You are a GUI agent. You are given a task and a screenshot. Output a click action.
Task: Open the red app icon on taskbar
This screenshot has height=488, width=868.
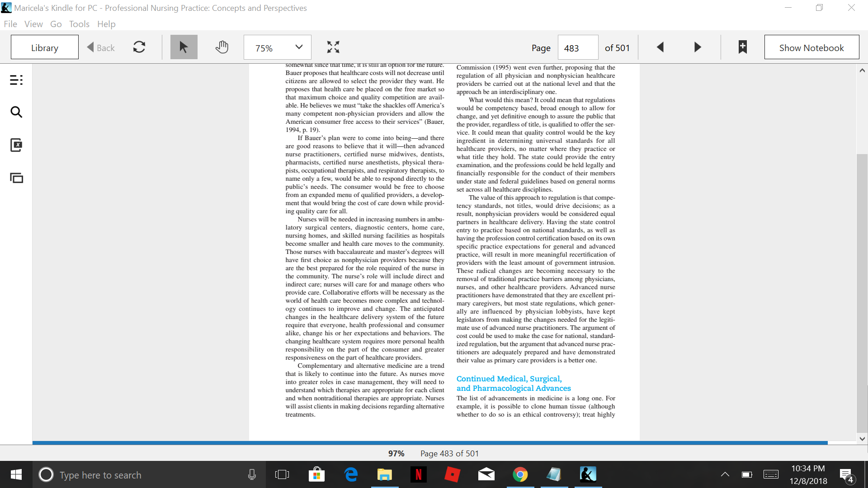pyautogui.click(x=453, y=474)
